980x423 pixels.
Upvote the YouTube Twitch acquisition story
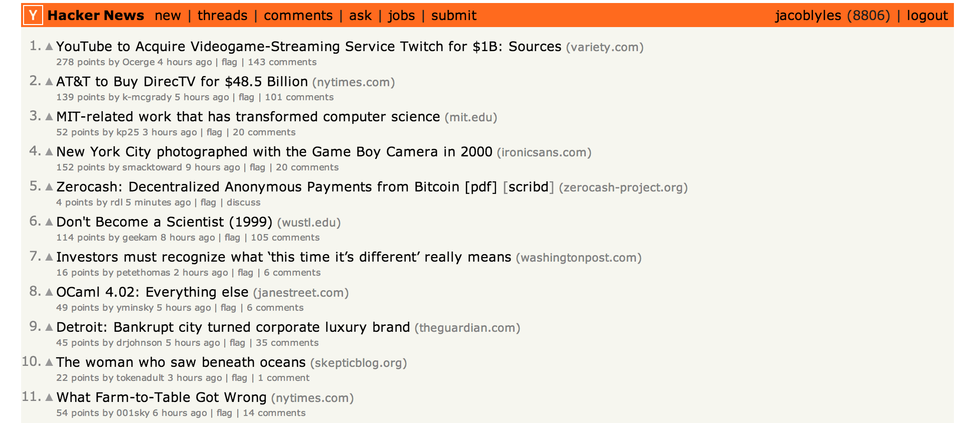coord(49,47)
